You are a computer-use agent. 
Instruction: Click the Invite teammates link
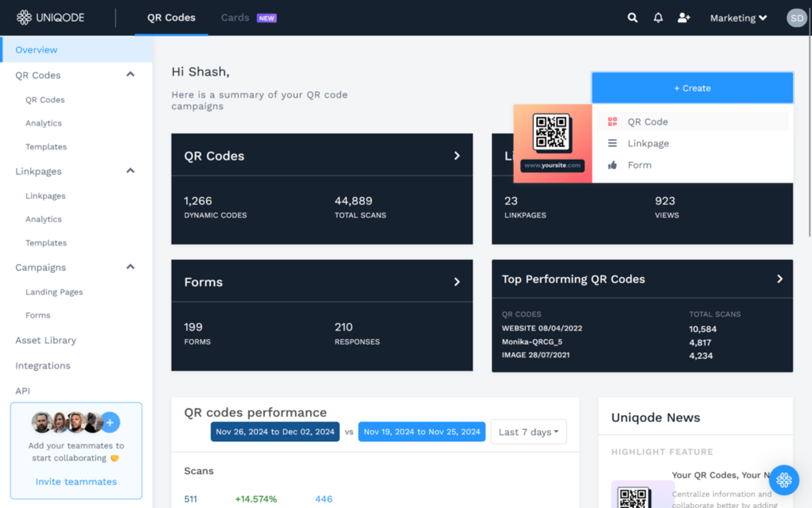76,482
